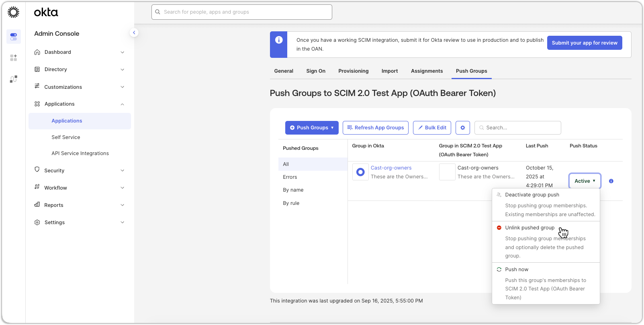Click the Security shield icon
Image resolution: width=644 pixels, height=325 pixels.
coord(37,170)
